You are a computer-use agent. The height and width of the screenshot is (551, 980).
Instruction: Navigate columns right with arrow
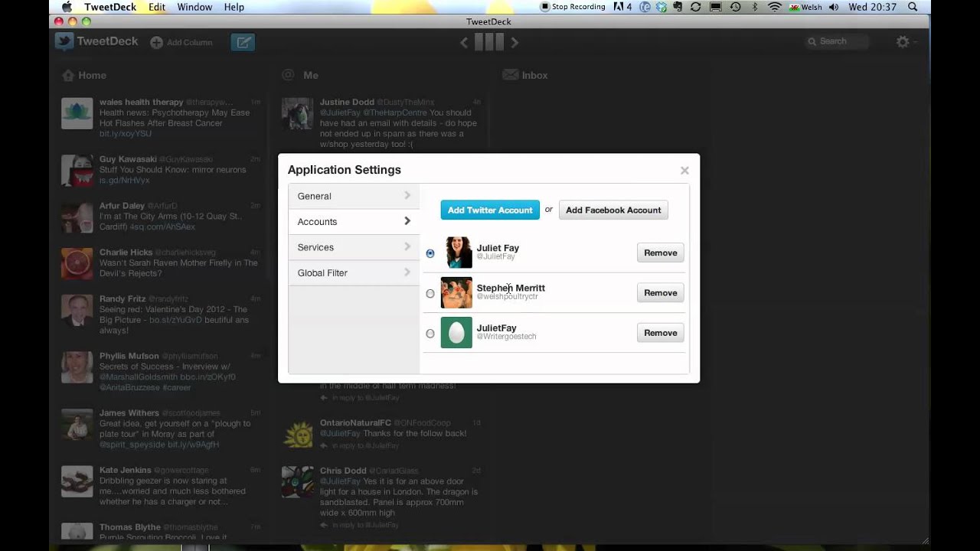[x=514, y=43]
